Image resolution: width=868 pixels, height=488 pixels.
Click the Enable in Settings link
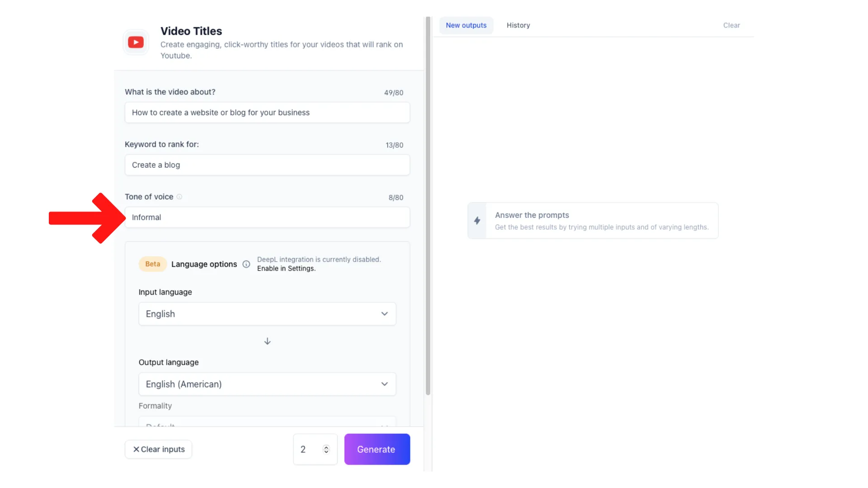(286, 268)
